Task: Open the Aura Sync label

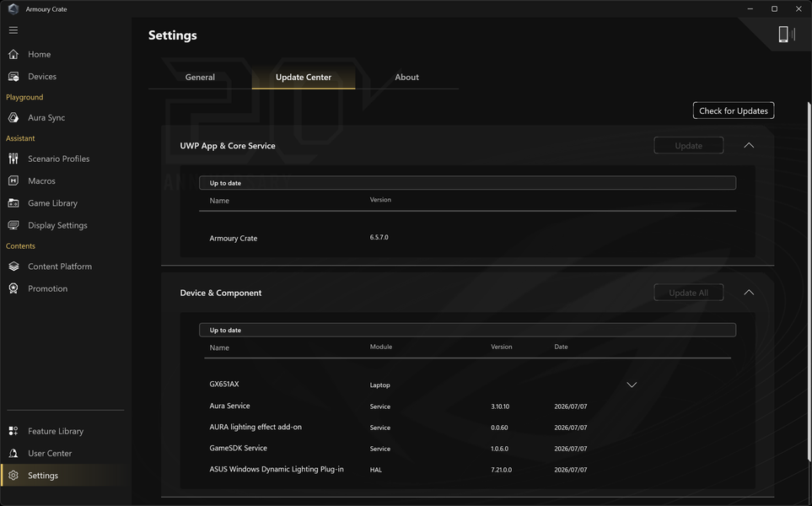Action: pyautogui.click(x=46, y=118)
